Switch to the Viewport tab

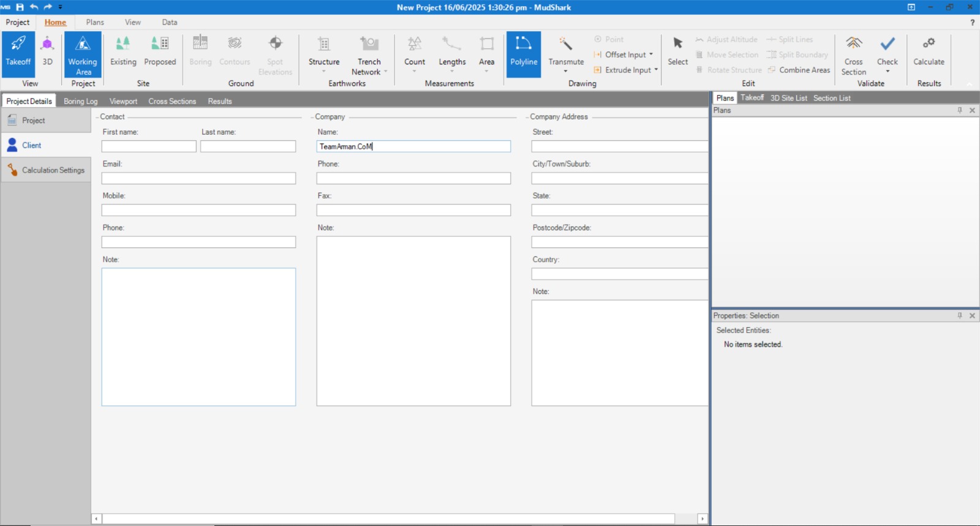coord(123,101)
